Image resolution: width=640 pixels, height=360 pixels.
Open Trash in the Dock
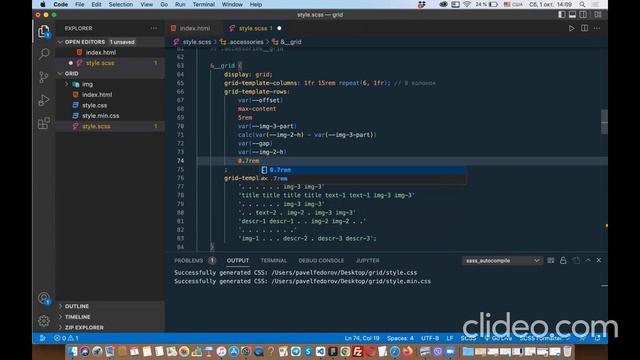[x=567, y=351]
